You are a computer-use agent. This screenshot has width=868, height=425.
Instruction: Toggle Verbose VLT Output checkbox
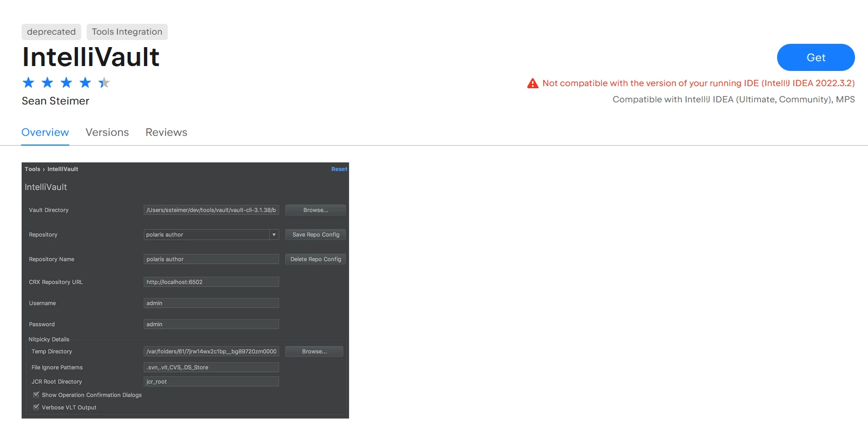(x=36, y=407)
